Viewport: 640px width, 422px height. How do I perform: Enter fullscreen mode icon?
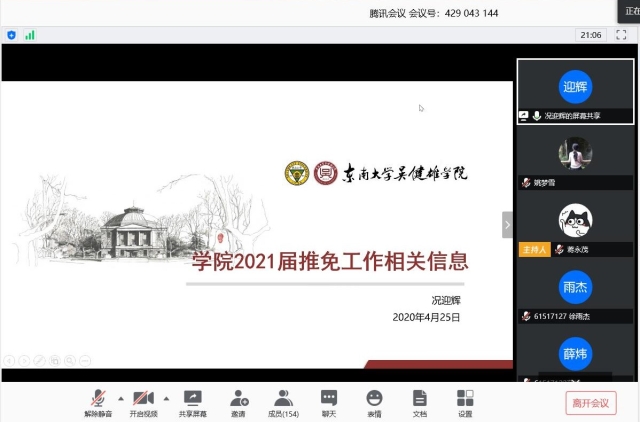point(621,35)
